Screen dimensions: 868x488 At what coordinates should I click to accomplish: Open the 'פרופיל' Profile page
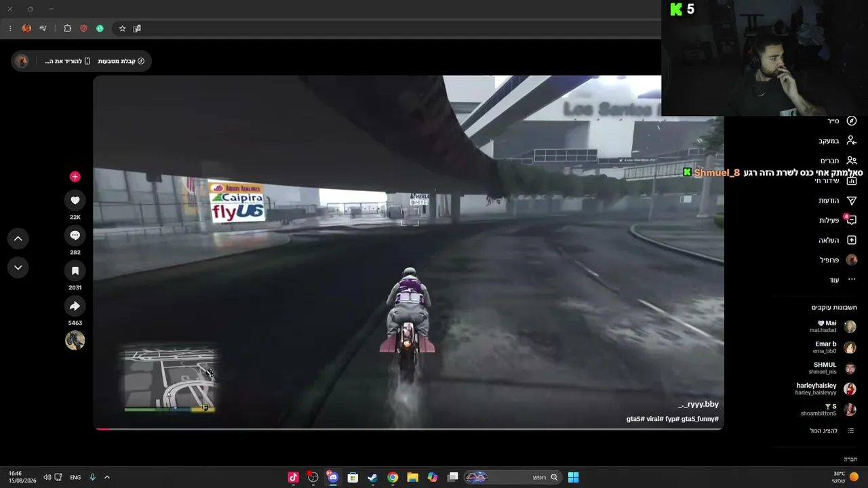coord(839,260)
